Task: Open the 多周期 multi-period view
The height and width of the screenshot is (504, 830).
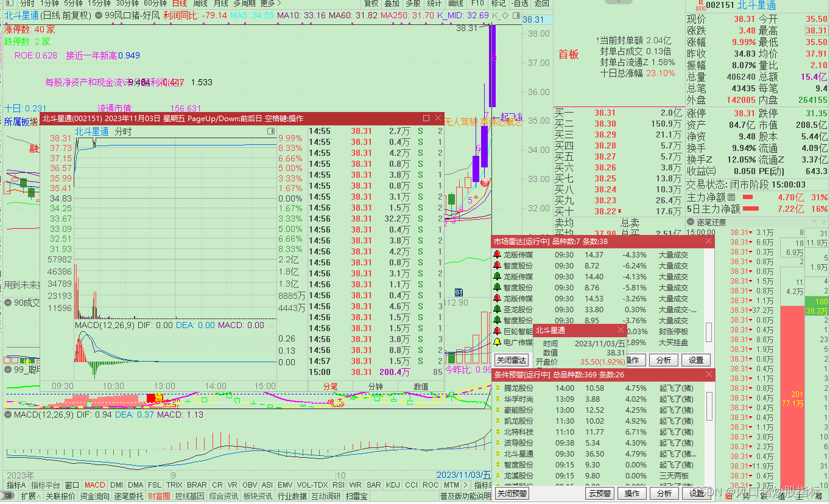Action: click(x=244, y=4)
